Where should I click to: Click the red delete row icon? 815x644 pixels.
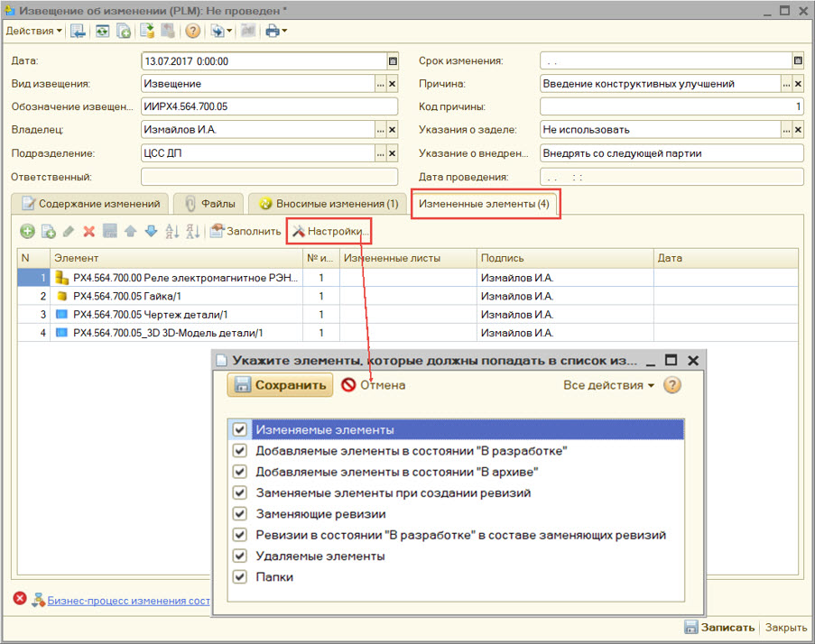(x=88, y=231)
